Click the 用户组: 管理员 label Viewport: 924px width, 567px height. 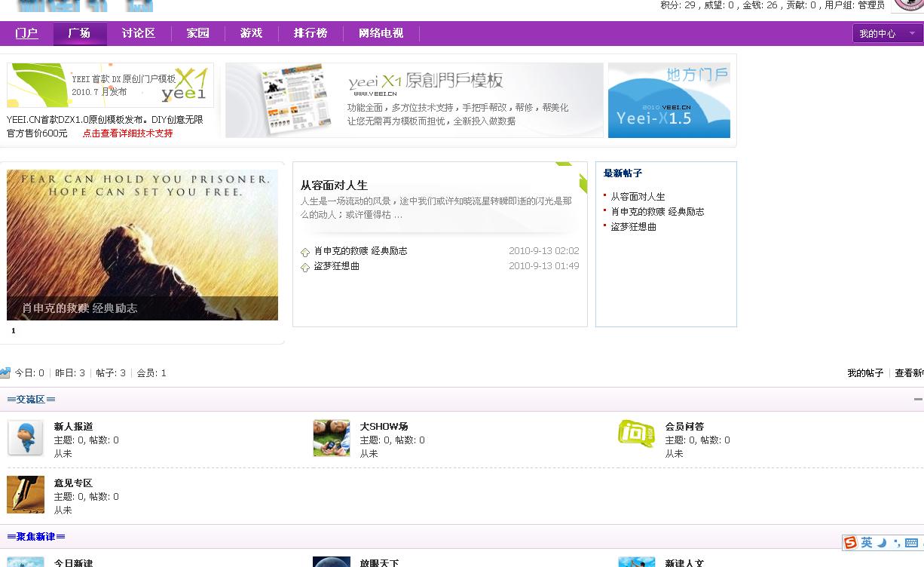click(x=855, y=5)
